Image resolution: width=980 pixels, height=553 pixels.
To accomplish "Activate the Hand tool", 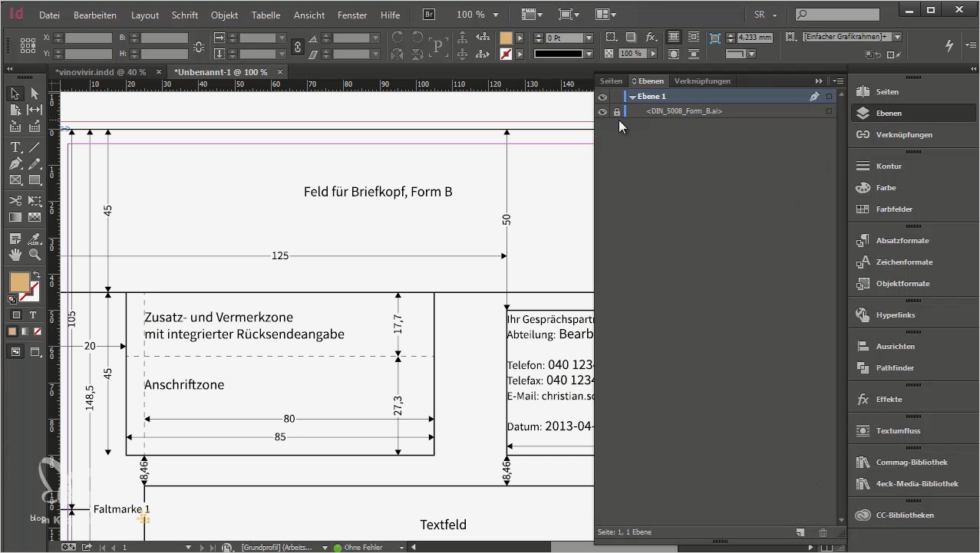I will point(15,255).
